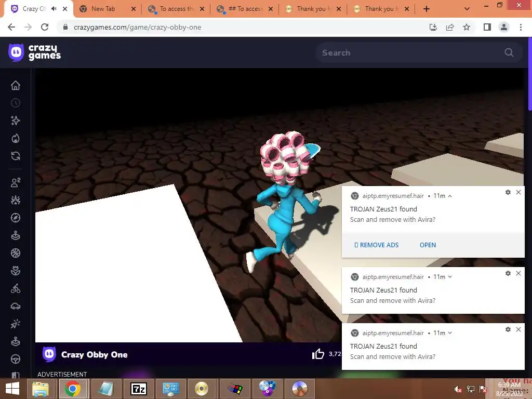
Task: Switch to second 'Thank you f' tab
Action: tap(382, 9)
